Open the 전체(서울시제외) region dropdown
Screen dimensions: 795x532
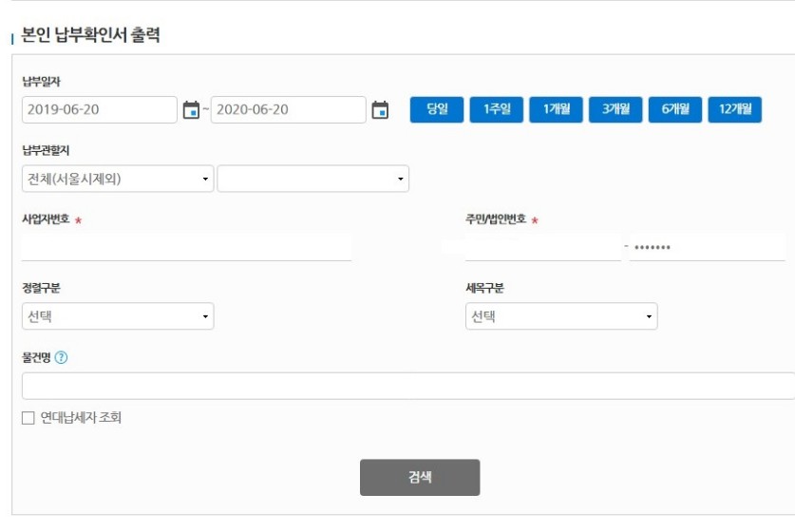click(118, 179)
